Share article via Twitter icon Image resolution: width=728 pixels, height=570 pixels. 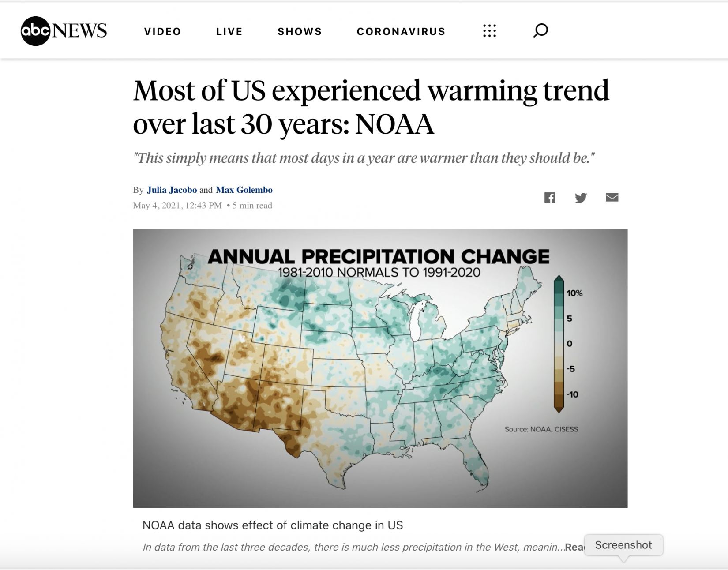(581, 197)
